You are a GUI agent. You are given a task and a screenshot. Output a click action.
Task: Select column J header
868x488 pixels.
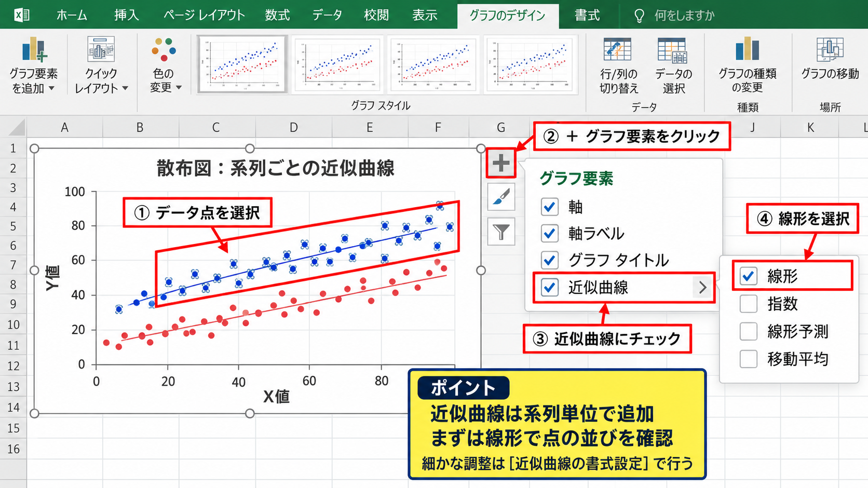pos(752,128)
